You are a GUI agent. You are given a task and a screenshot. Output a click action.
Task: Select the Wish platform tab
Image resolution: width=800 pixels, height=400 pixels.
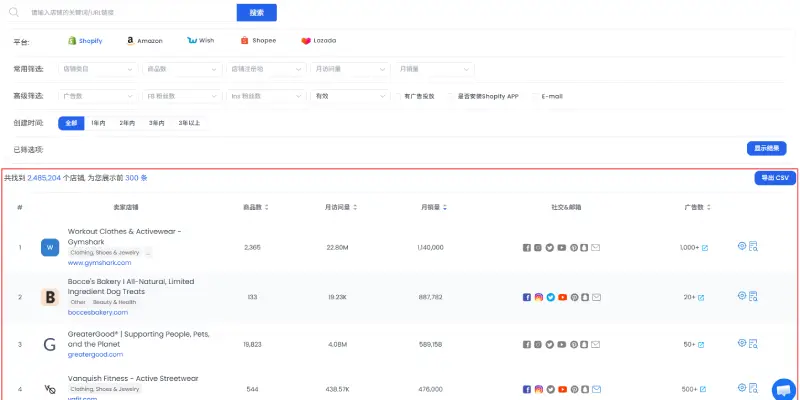coord(201,41)
